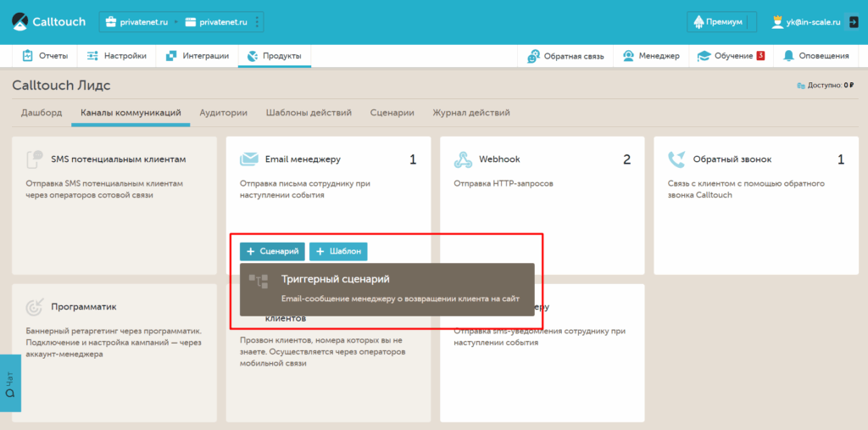Image resolution: width=868 pixels, height=430 pixels.
Task: Click the Оповещения bell icon
Action: point(788,56)
